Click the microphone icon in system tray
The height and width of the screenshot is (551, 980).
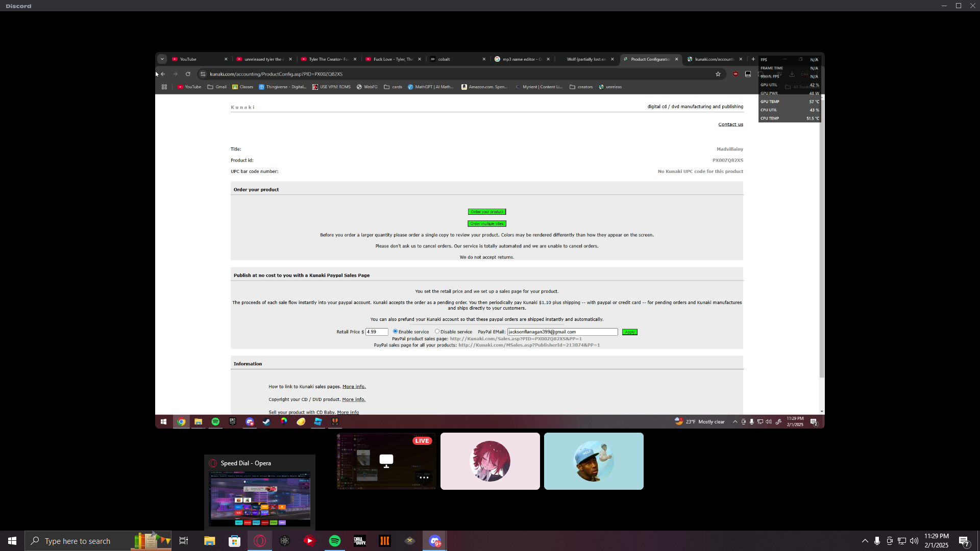coord(877,541)
